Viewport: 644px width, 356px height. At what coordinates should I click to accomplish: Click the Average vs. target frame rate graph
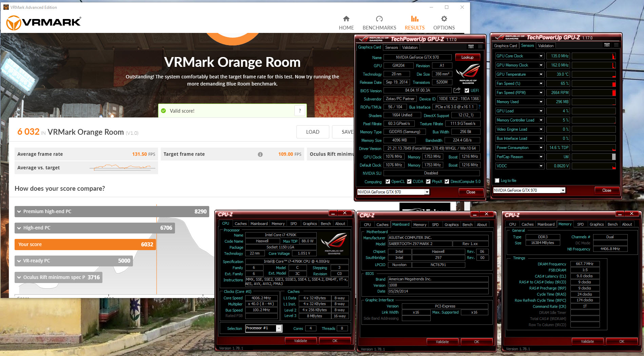[122, 167]
